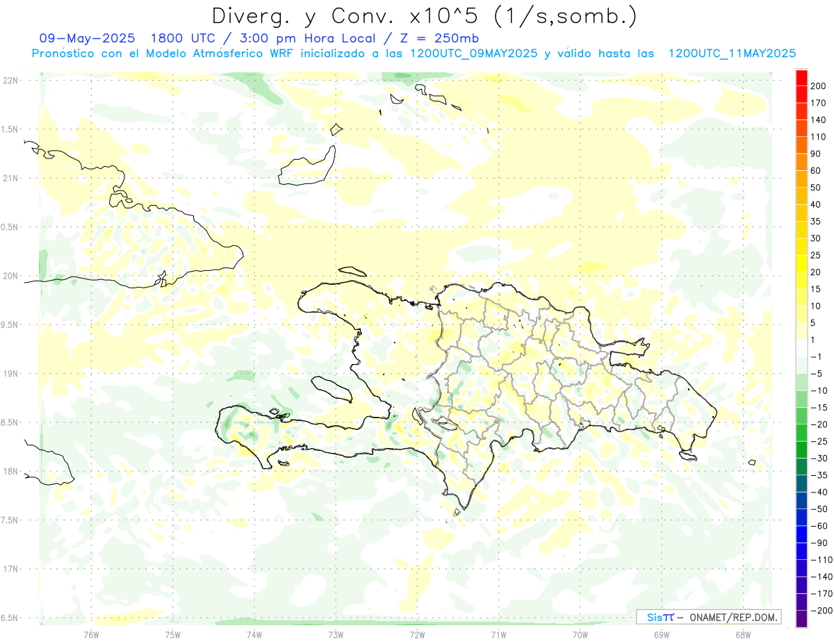834x644 pixels.
Task: Click the yellow swatch between legend values 20 and 25
Action: [802, 263]
